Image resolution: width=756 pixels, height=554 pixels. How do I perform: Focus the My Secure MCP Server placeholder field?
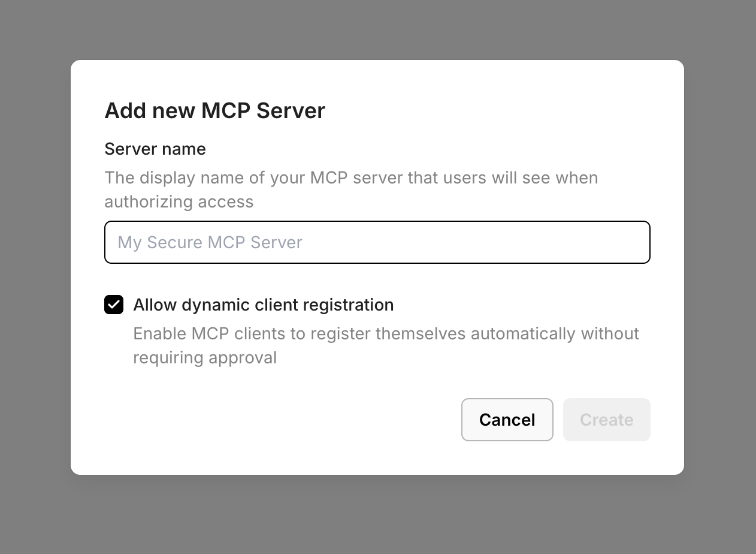coord(377,242)
